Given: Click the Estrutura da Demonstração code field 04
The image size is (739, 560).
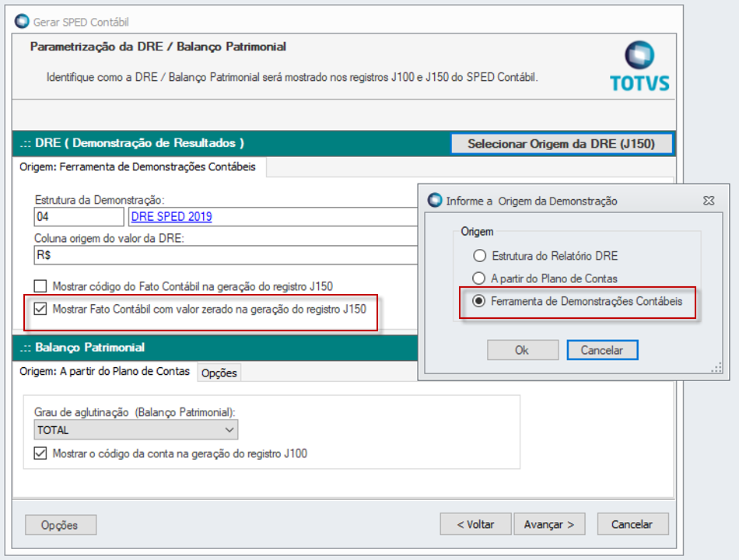Looking at the screenshot, I should coord(79,217).
